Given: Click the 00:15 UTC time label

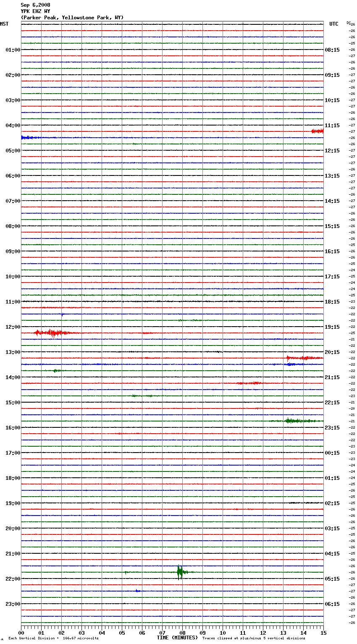Looking at the screenshot, I should (332, 453).
